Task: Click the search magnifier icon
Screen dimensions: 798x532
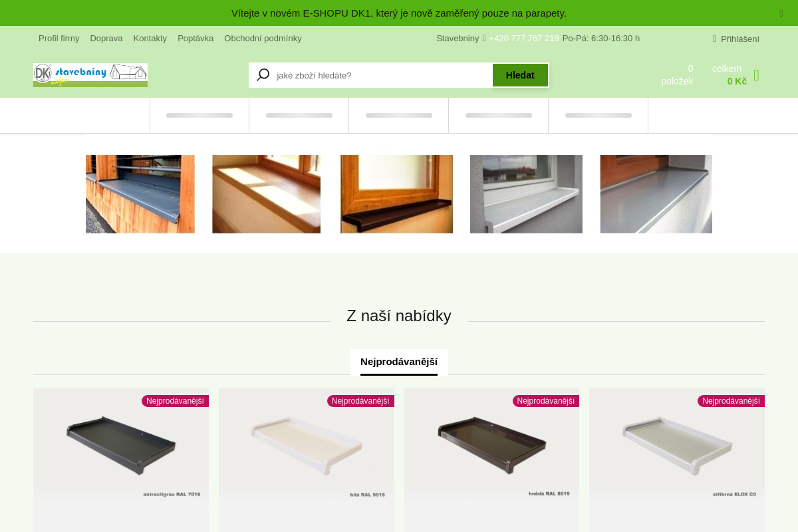Action: pyautogui.click(x=263, y=75)
